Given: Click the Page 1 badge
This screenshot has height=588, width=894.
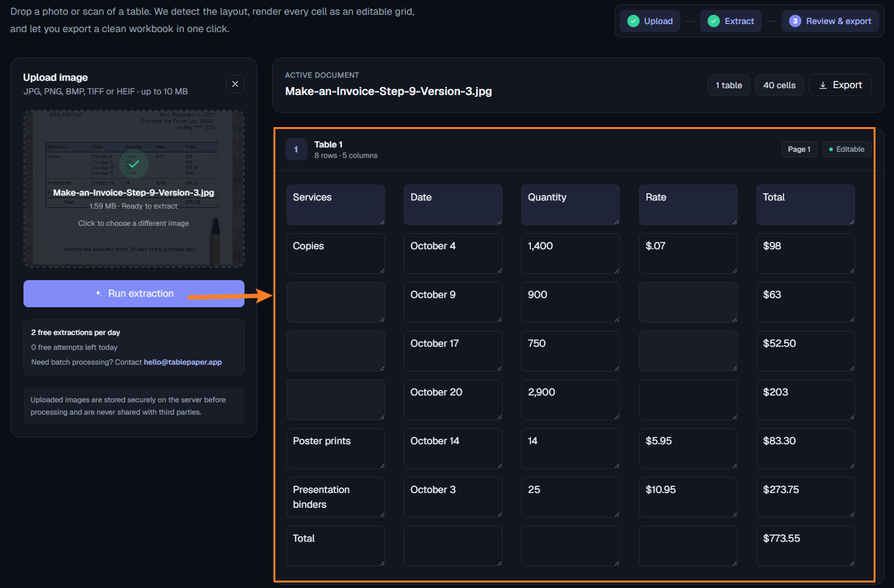Looking at the screenshot, I should point(799,149).
